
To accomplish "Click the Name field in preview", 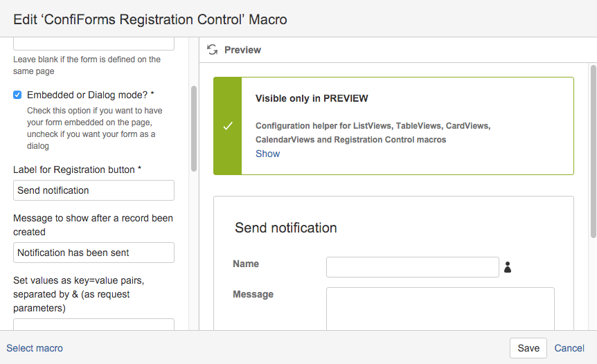I will [x=412, y=267].
